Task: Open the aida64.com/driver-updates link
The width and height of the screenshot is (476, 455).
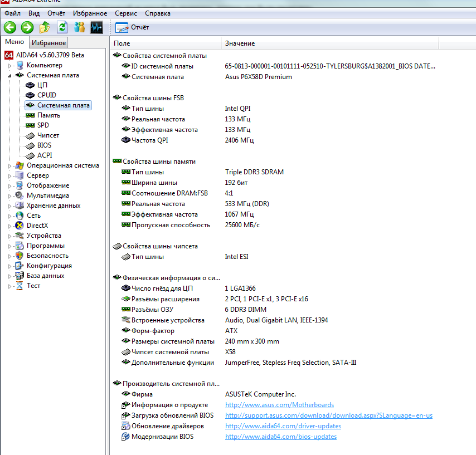Action: click(x=283, y=426)
